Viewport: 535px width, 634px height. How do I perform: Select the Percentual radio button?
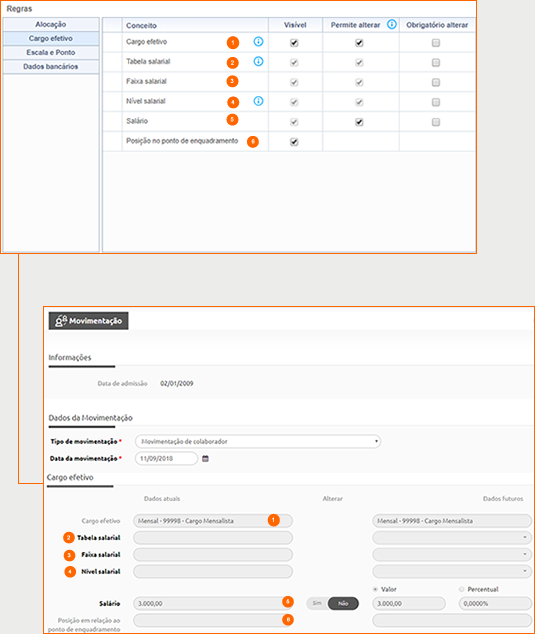461,590
